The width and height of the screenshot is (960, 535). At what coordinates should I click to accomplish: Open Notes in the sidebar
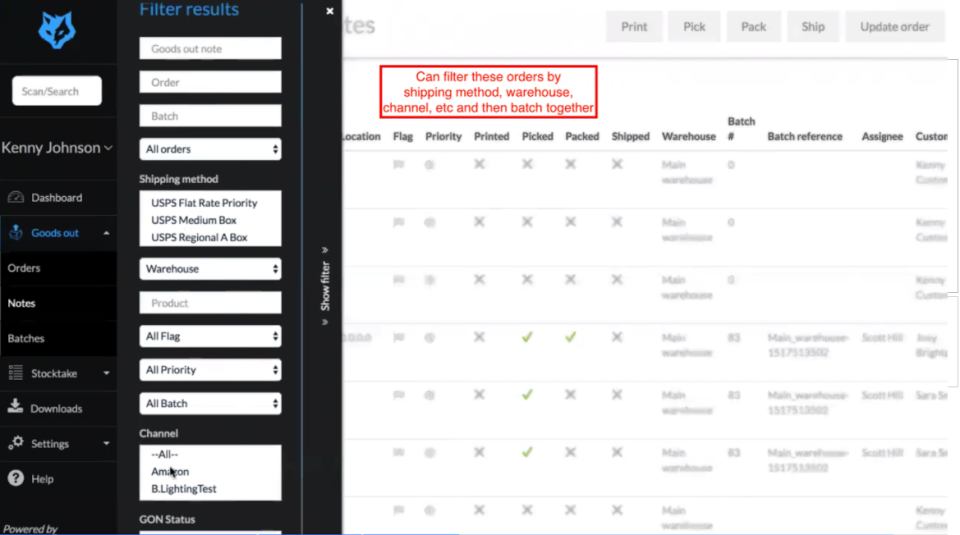(x=21, y=303)
